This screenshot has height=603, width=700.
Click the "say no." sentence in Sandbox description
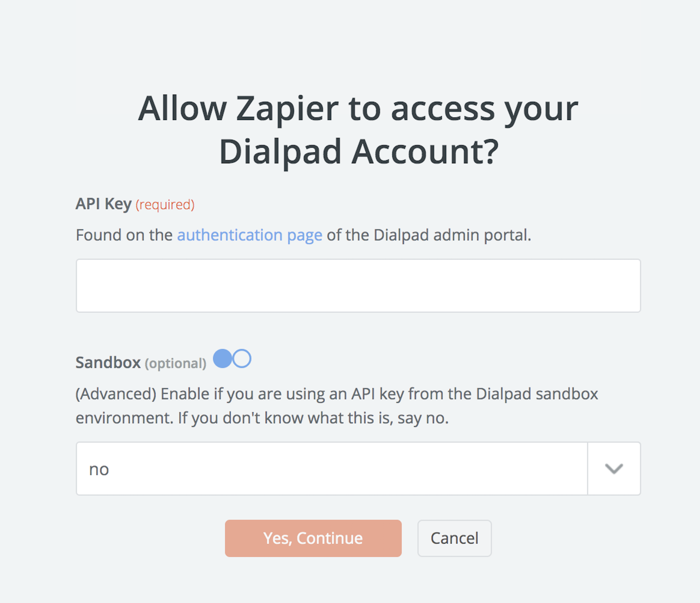pos(423,418)
